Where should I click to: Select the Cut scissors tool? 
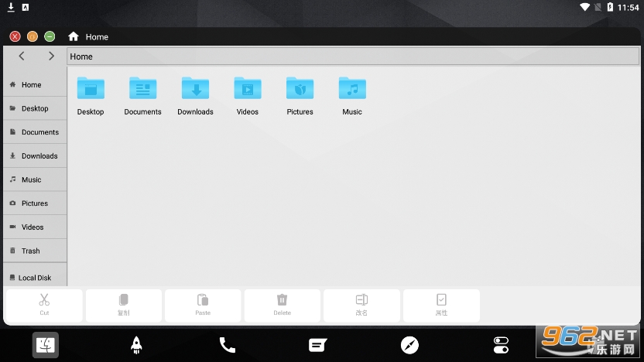(x=44, y=306)
